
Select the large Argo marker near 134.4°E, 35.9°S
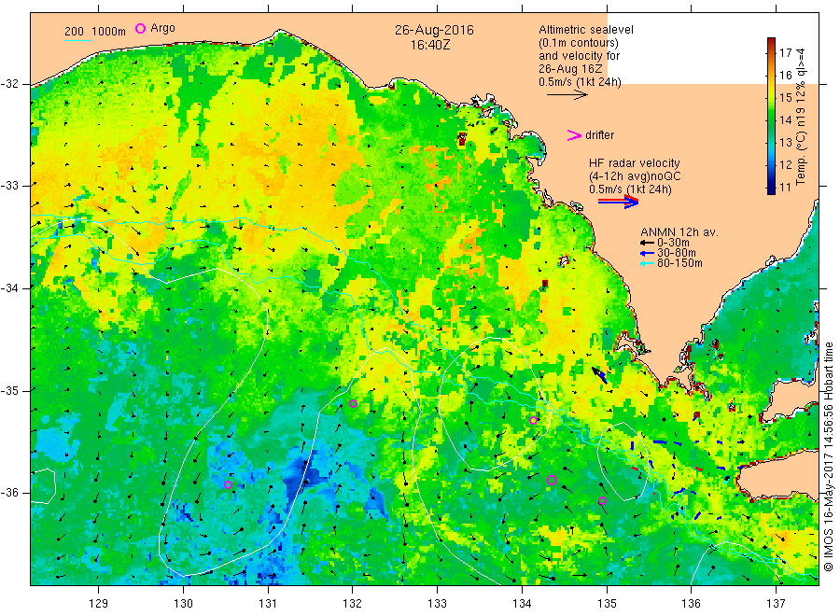coord(552,480)
